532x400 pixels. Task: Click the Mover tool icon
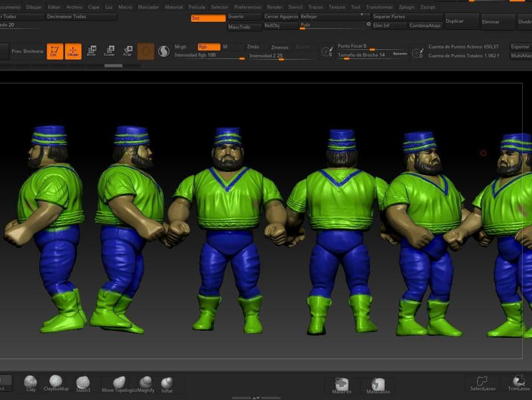pos(92,51)
